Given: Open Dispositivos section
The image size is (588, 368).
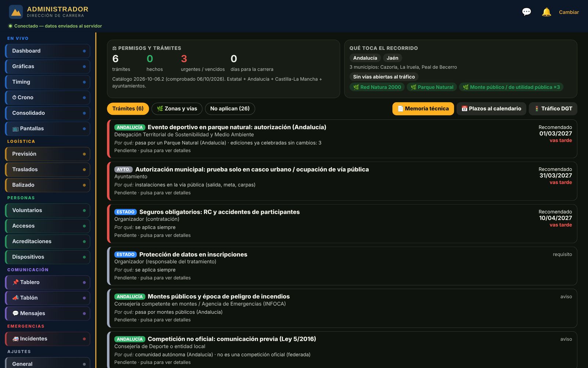Looking at the screenshot, I should (x=47, y=257).
